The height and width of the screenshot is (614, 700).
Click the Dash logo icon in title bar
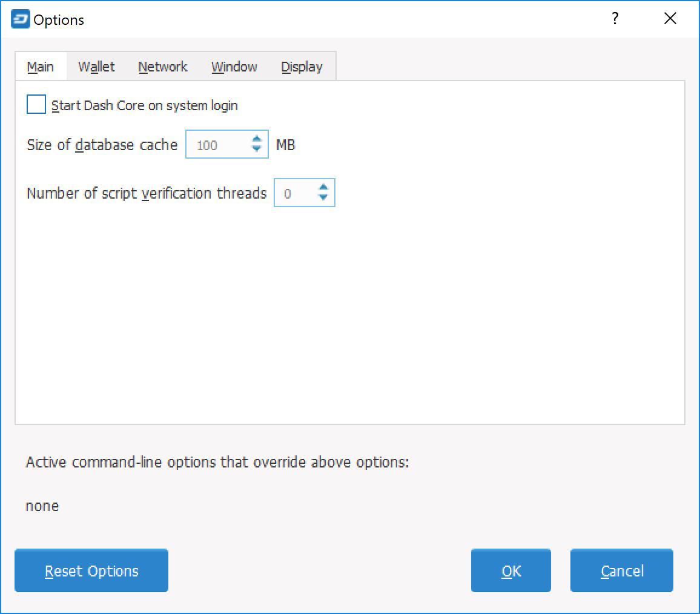[x=21, y=19]
